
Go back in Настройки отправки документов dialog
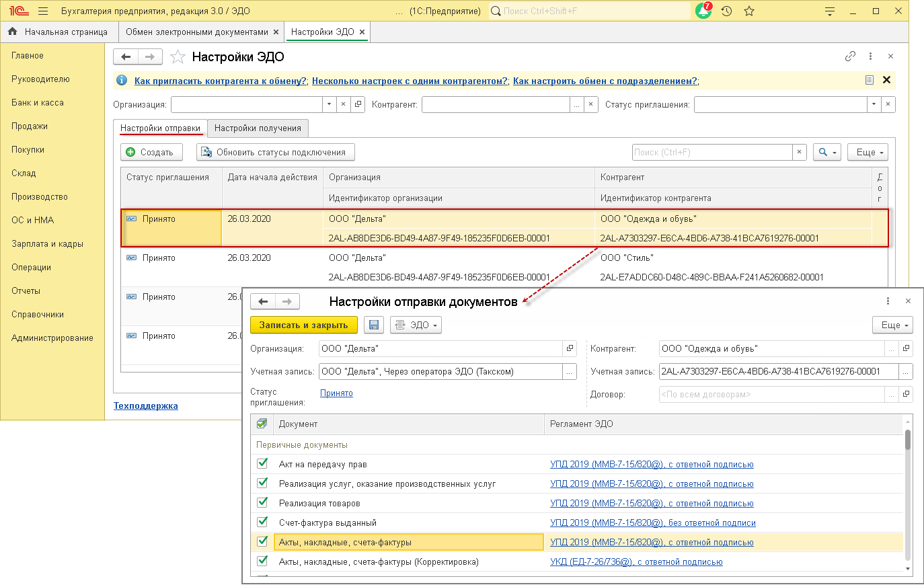coord(263,302)
